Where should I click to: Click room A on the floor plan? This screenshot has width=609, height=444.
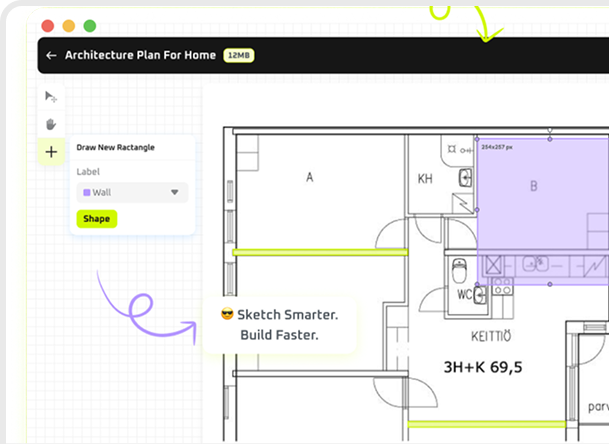310,178
